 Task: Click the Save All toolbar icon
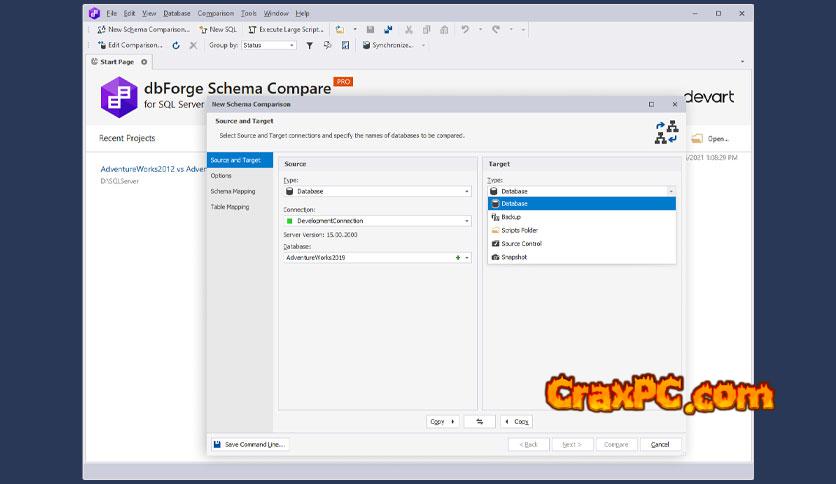coord(388,30)
